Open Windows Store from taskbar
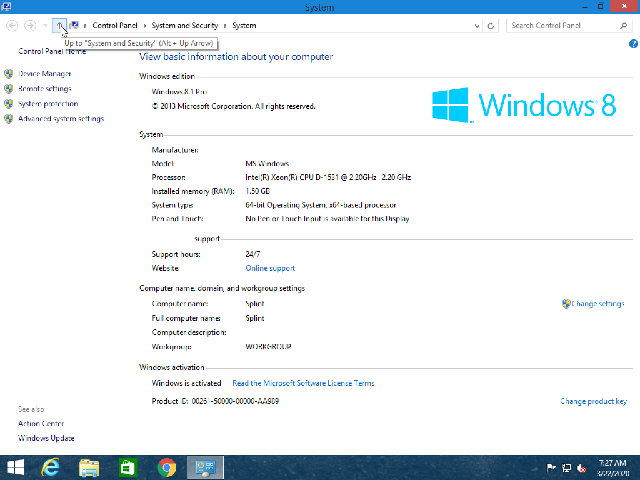Viewport: 640px width, 480px height. [x=128, y=468]
